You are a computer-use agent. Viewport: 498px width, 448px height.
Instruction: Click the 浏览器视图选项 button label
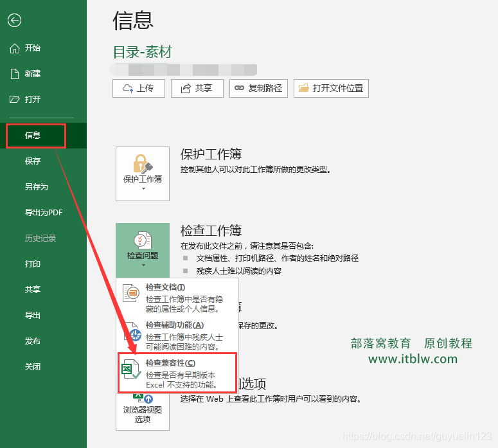click(x=143, y=415)
